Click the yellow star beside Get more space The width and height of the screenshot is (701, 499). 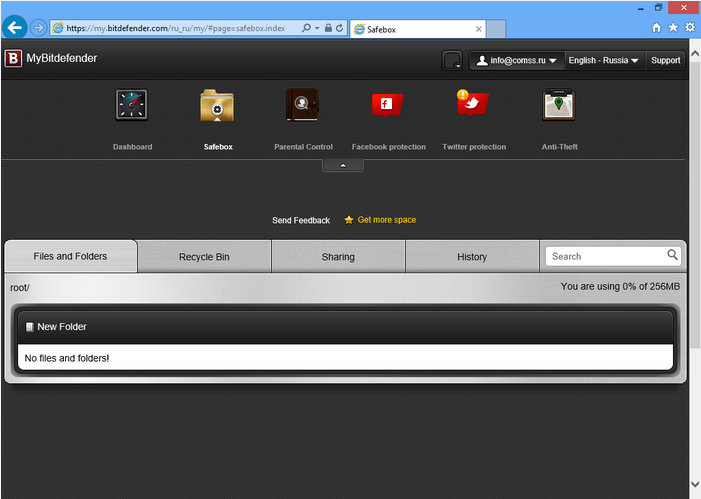[349, 220]
